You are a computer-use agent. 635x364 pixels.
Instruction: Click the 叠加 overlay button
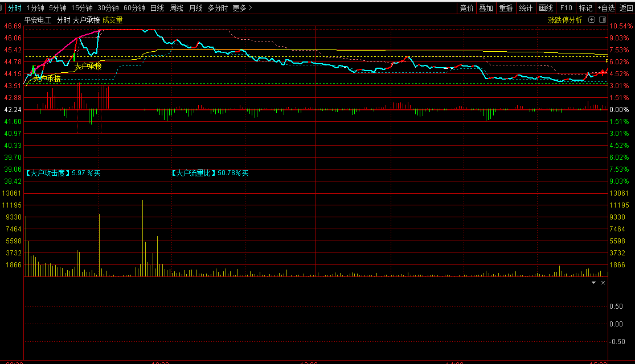pyautogui.click(x=486, y=8)
